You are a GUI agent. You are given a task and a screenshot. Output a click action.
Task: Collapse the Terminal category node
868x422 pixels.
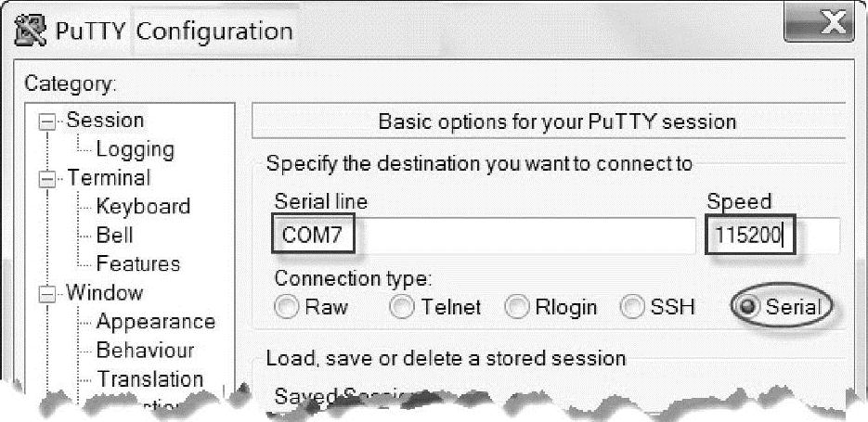tap(45, 178)
